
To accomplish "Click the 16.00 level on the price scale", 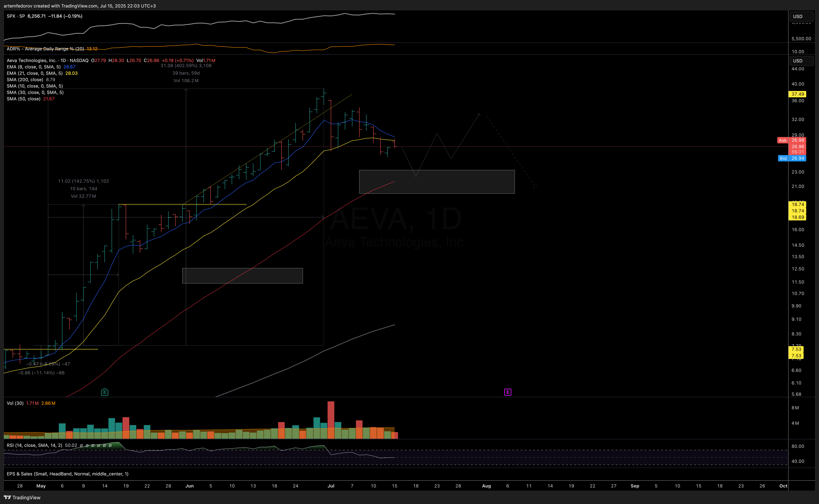I will pos(798,229).
